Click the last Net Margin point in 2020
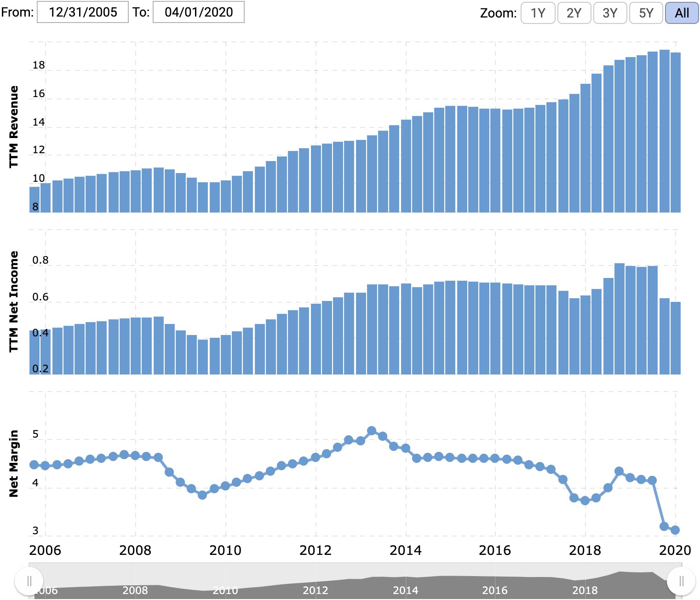 click(675, 530)
